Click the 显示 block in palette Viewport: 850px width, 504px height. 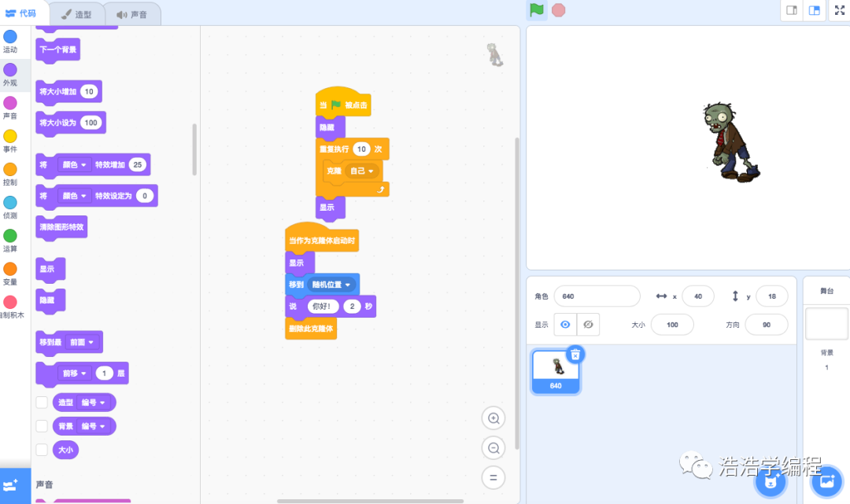[50, 269]
